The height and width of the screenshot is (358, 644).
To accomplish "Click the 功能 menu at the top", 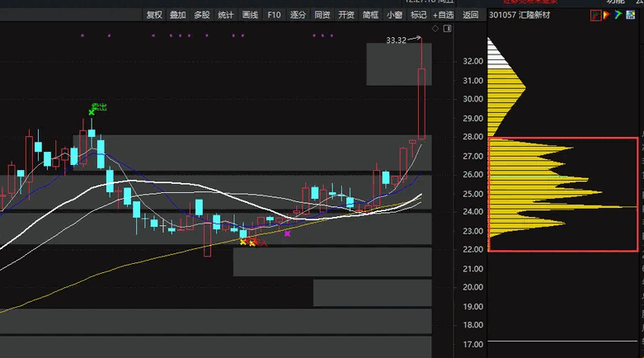I will (615, 2).
